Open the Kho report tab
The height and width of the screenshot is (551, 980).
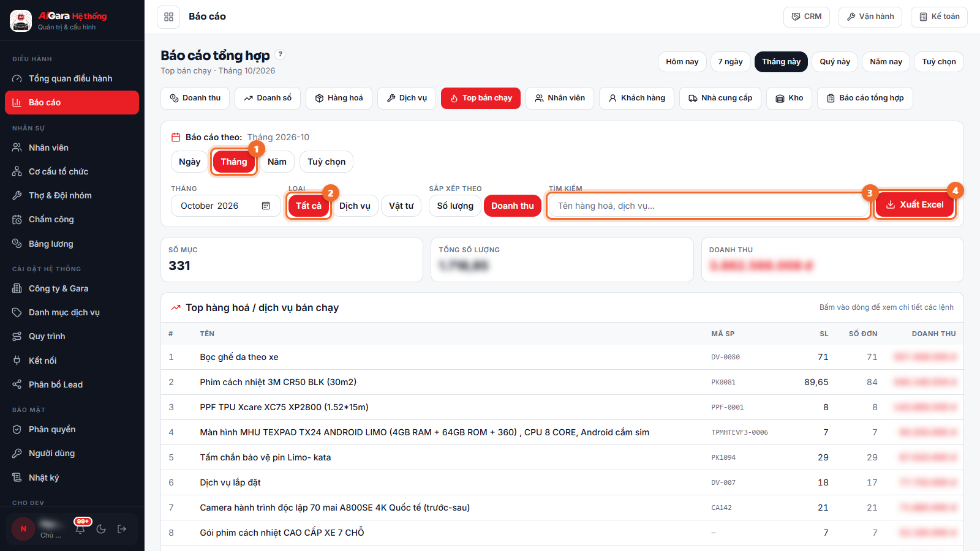pyautogui.click(x=790, y=98)
